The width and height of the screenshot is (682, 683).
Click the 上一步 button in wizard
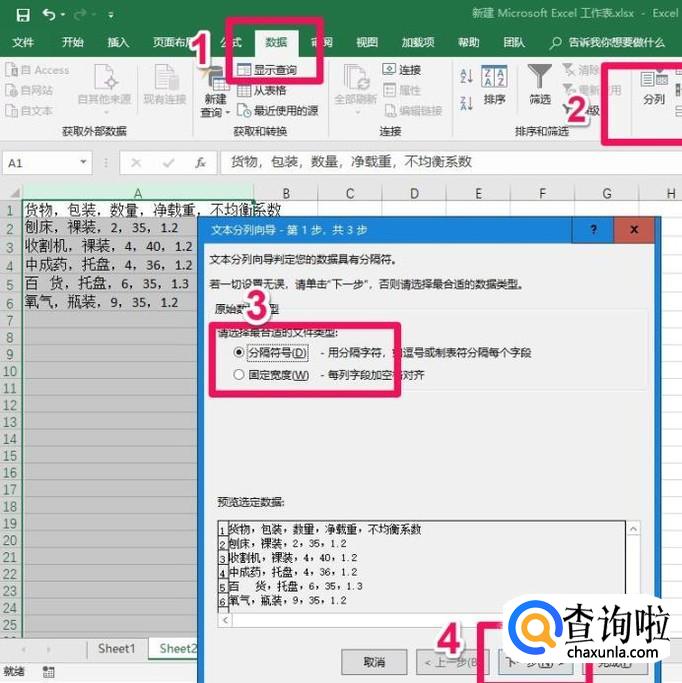452,662
